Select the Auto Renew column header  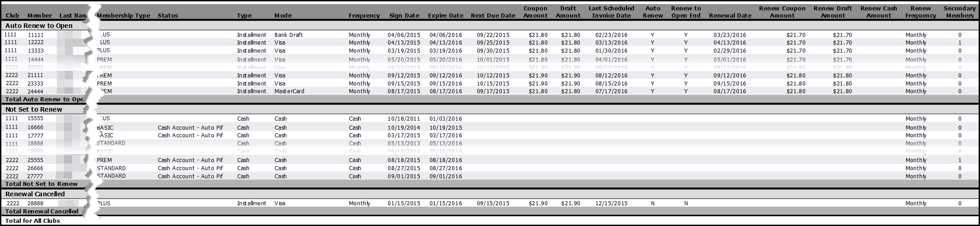(653, 12)
